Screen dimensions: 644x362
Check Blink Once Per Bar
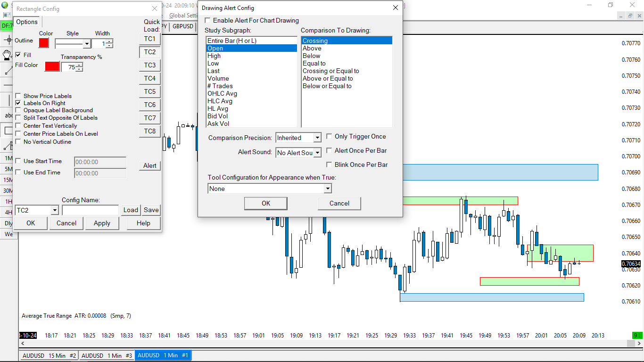(x=329, y=165)
